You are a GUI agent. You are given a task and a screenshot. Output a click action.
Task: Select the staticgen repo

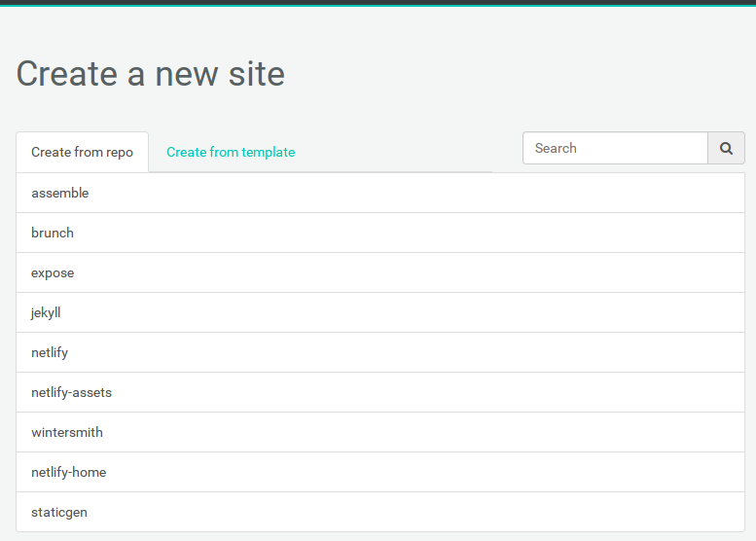click(x=380, y=512)
